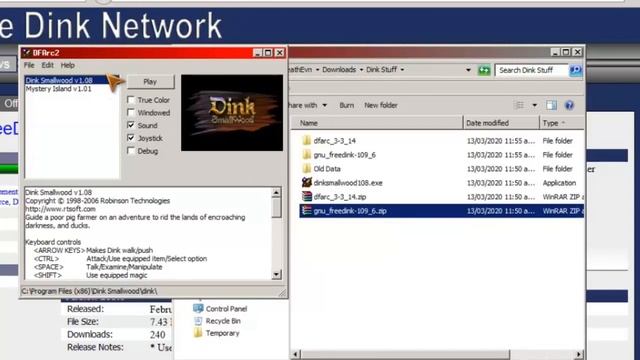Click New folder in Explorer toolbar
640x360 pixels.
[381, 105]
